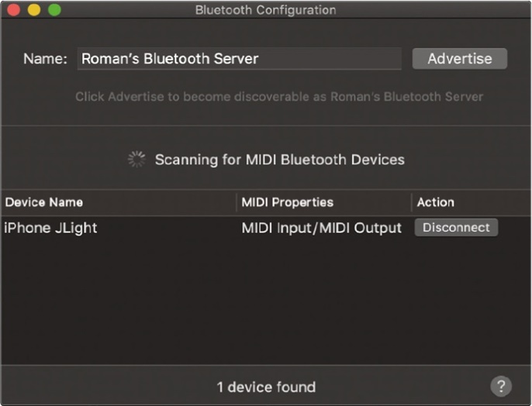The height and width of the screenshot is (406, 532).
Task: Click the Action column header
Action: [436, 202]
